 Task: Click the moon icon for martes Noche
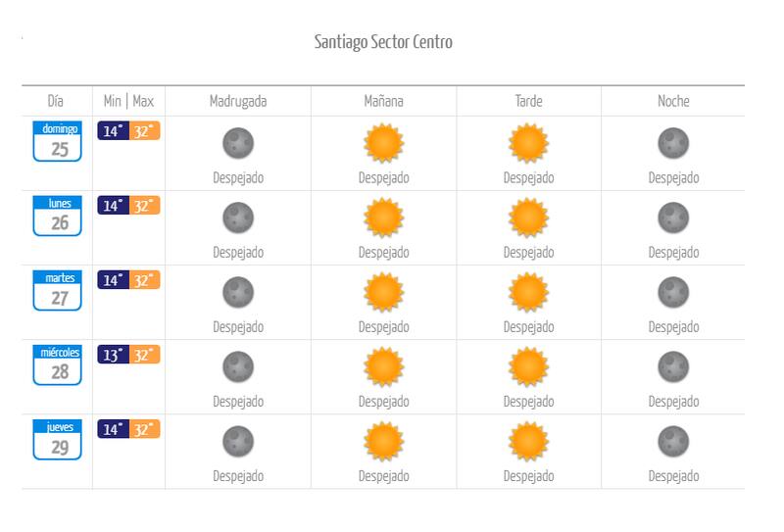pos(673,292)
